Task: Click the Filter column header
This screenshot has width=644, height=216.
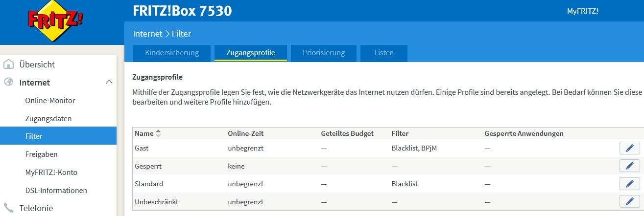Action: click(x=400, y=133)
